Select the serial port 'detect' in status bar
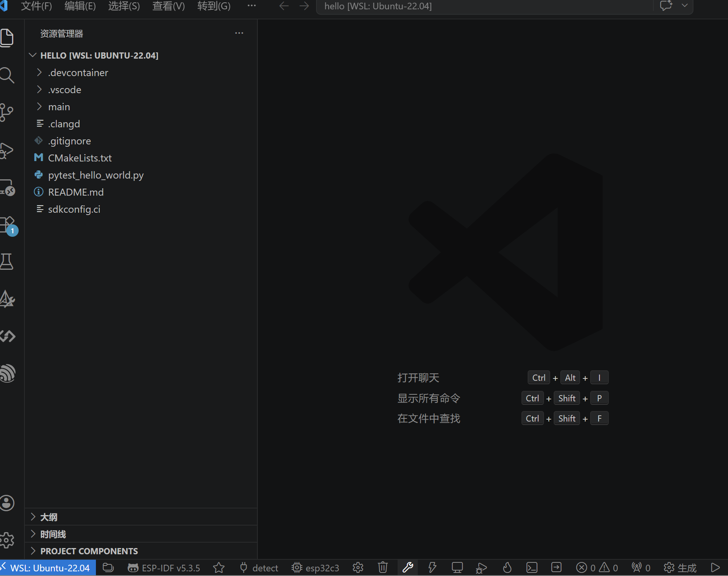 [259, 568]
